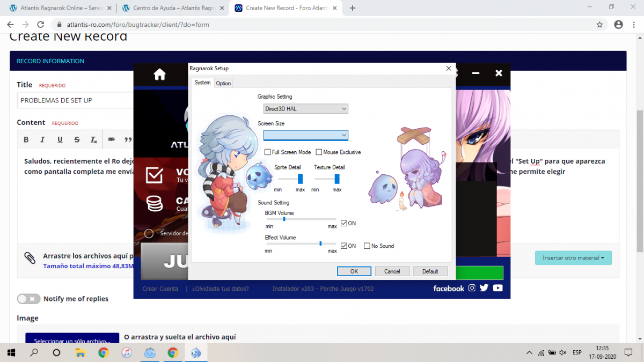The height and width of the screenshot is (362, 644).
Task: Go back using the browser back arrow
Action: tap(10, 25)
